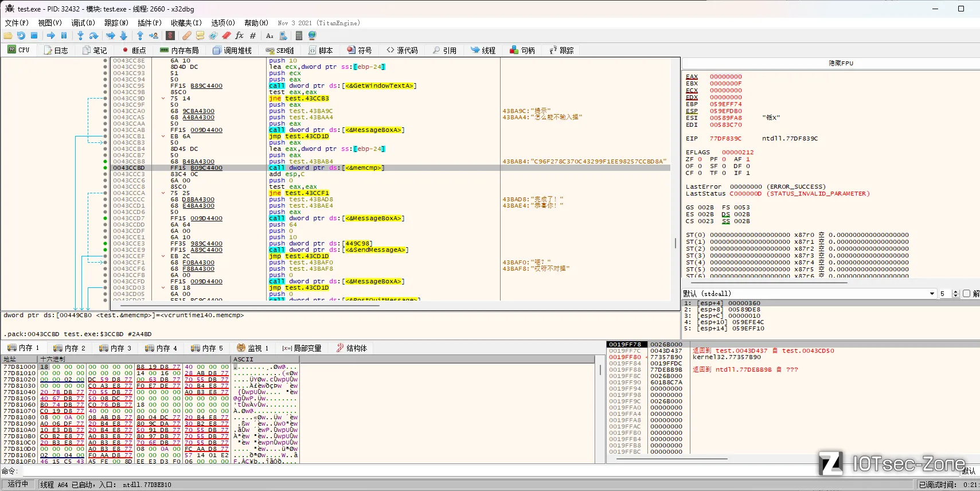Toggle the checkbox beside the argument count
Viewport: 980px width, 491px height.
pyautogui.click(x=967, y=294)
